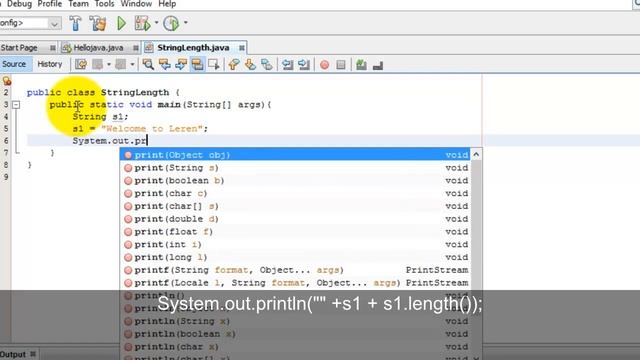Run the project with the green play icon
Image resolution: width=640 pixels, height=360 pixels.
point(121,23)
